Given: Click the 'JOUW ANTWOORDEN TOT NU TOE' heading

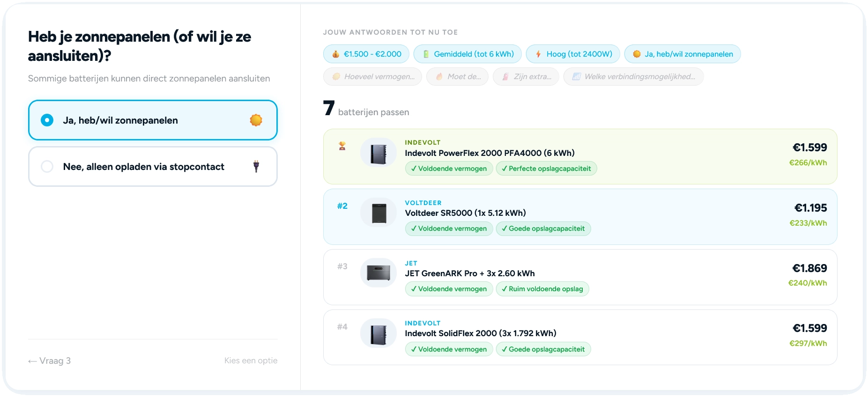Looking at the screenshot, I should point(390,32).
